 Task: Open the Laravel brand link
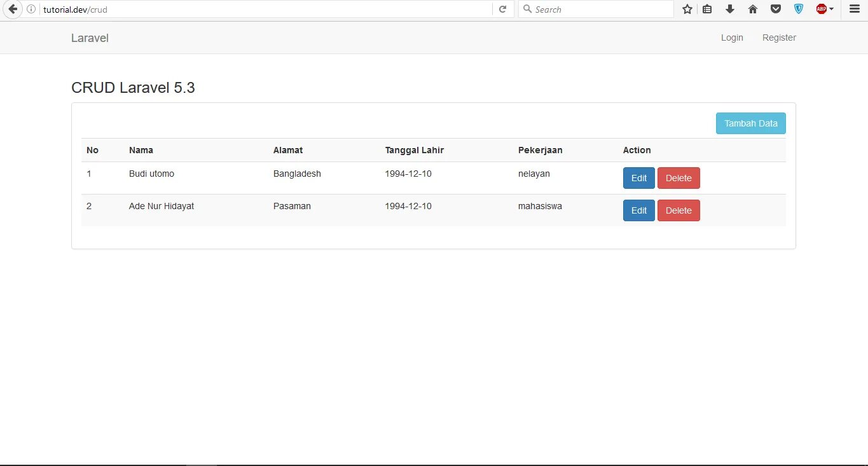(90, 38)
